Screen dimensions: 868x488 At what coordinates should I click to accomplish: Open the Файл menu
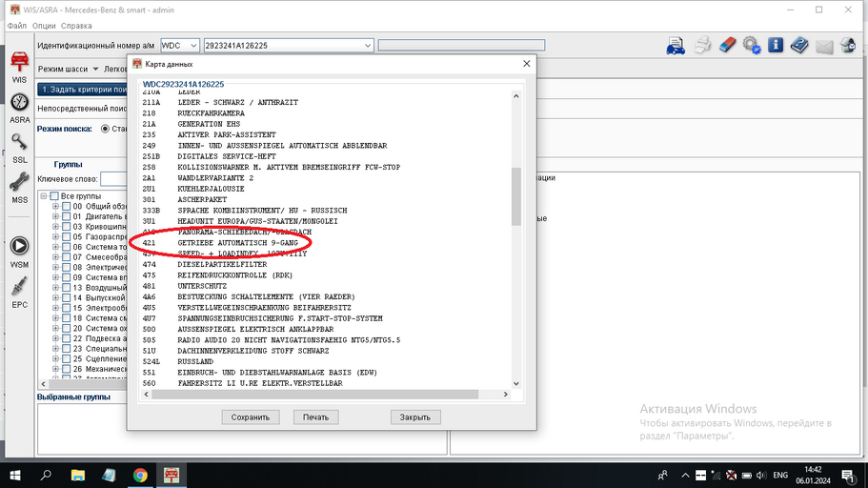pos(17,26)
